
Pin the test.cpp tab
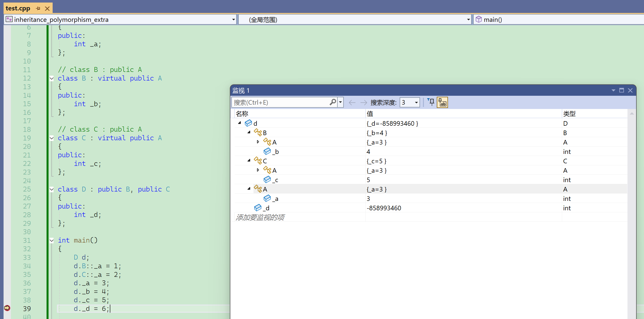(x=38, y=8)
